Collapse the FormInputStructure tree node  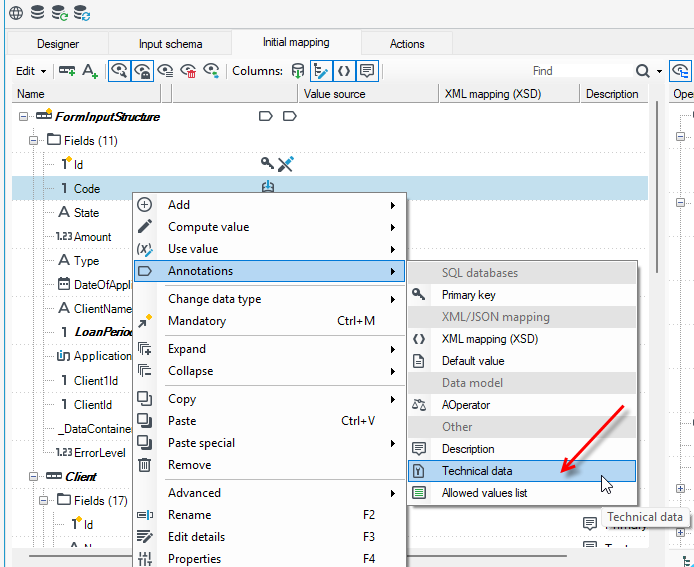click(23, 116)
